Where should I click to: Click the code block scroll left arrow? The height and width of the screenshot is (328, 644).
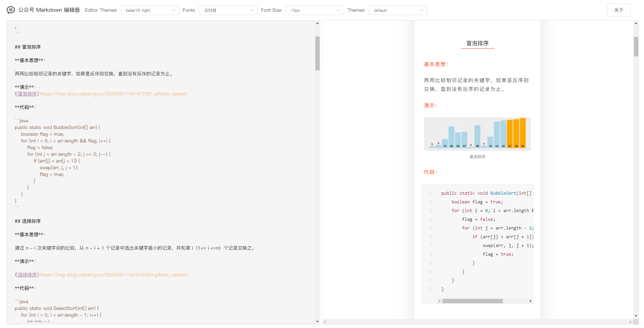click(x=439, y=301)
